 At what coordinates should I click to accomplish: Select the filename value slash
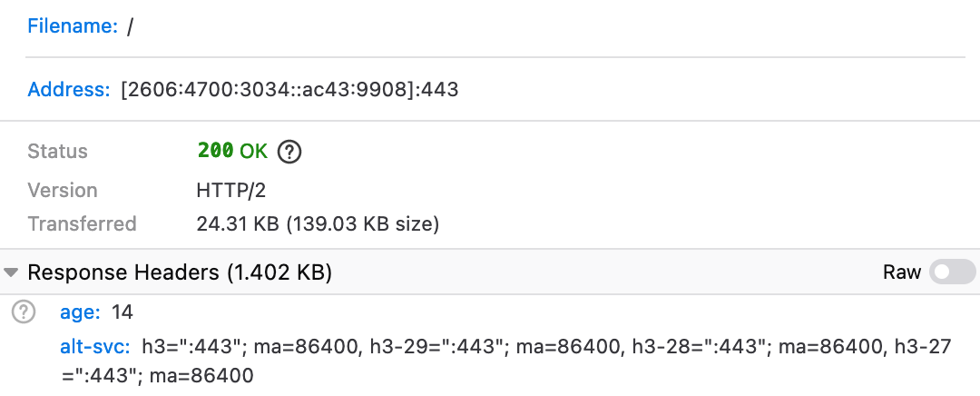(131, 27)
